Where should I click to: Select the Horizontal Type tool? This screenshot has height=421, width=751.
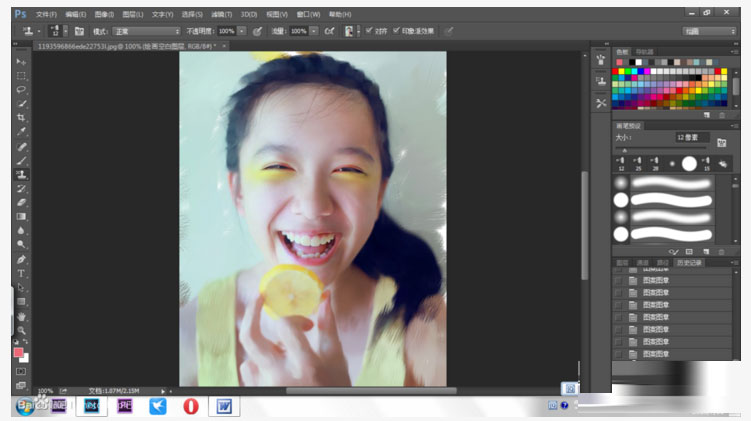click(21, 273)
